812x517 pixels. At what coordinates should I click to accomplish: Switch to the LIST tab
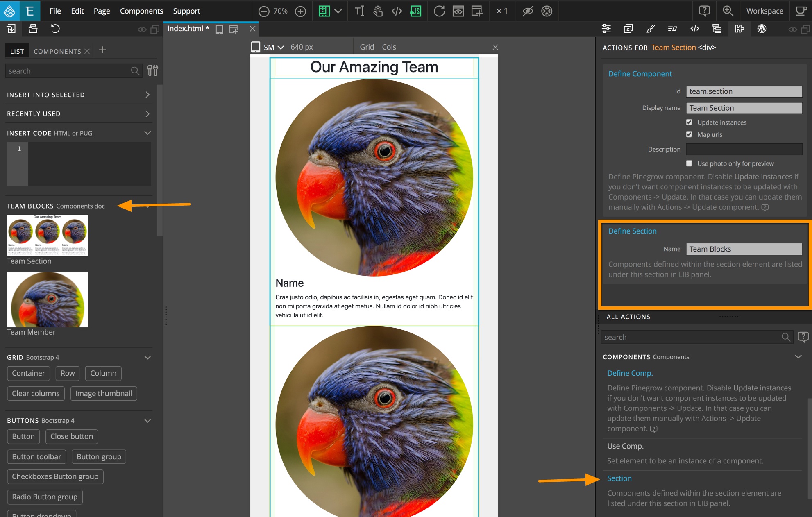click(x=17, y=51)
